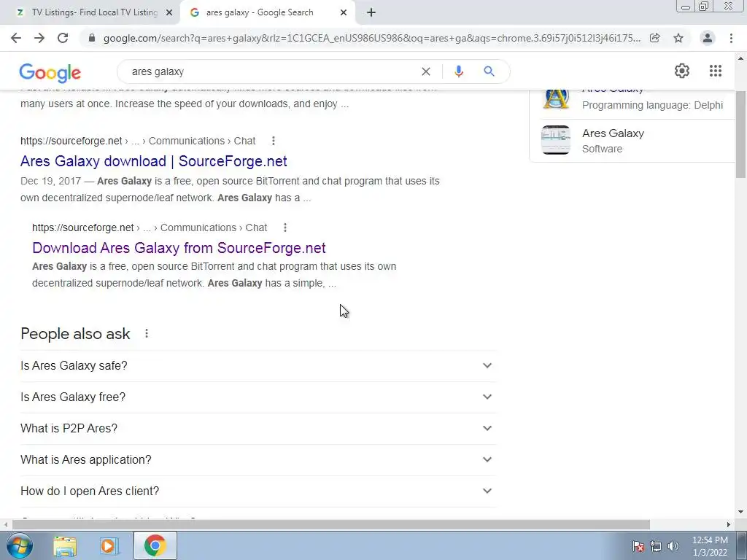Click the scroll-up arrow of page
This screenshot has width=747, height=560.
click(740, 59)
